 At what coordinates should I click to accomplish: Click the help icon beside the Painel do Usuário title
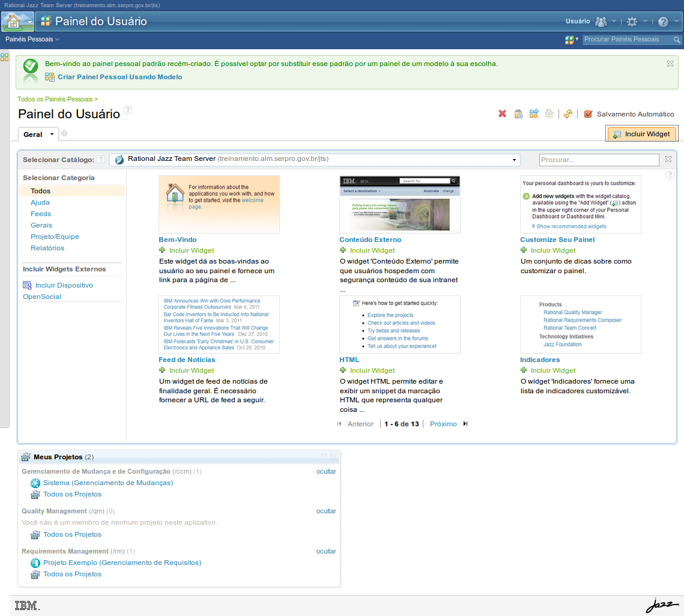coord(128,110)
